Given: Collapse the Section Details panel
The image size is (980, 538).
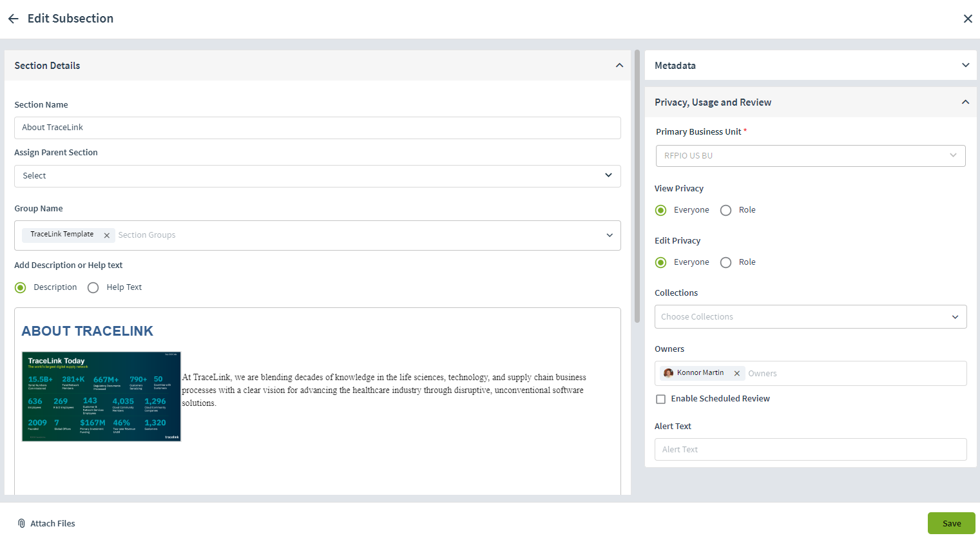Looking at the screenshot, I should coord(619,65).
